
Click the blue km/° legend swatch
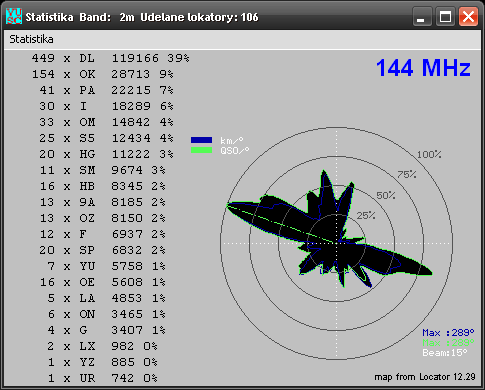coord(201,140)
